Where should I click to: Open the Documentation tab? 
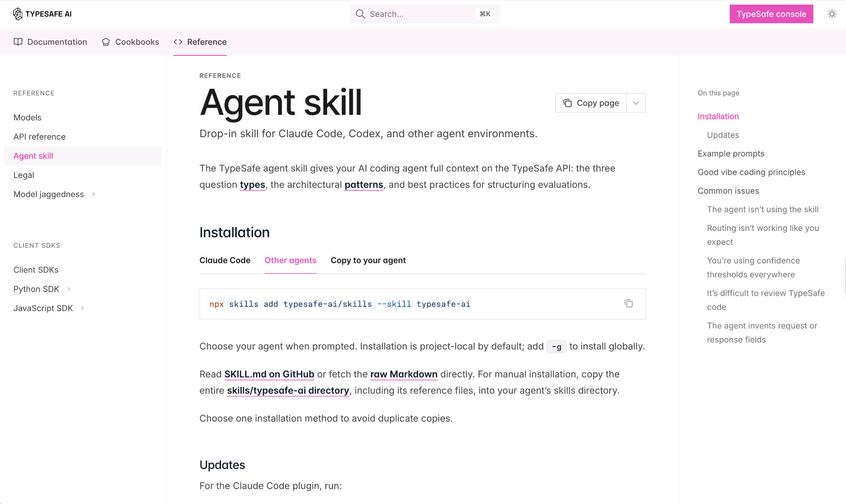click(x=50, y=42)
